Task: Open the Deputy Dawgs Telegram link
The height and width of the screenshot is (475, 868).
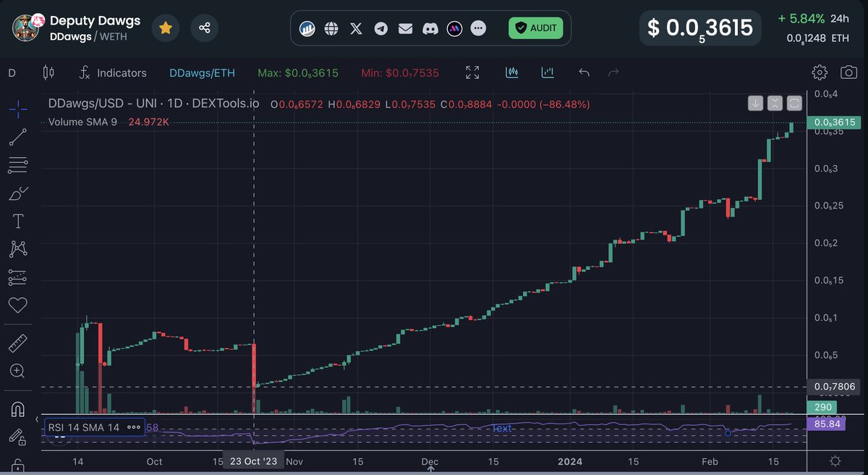Action: [x=381, y=28]
